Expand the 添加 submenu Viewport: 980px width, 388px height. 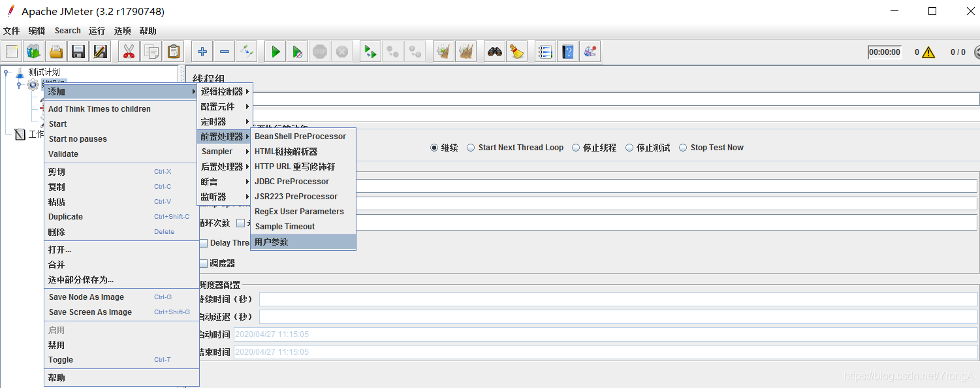point(121,91)
